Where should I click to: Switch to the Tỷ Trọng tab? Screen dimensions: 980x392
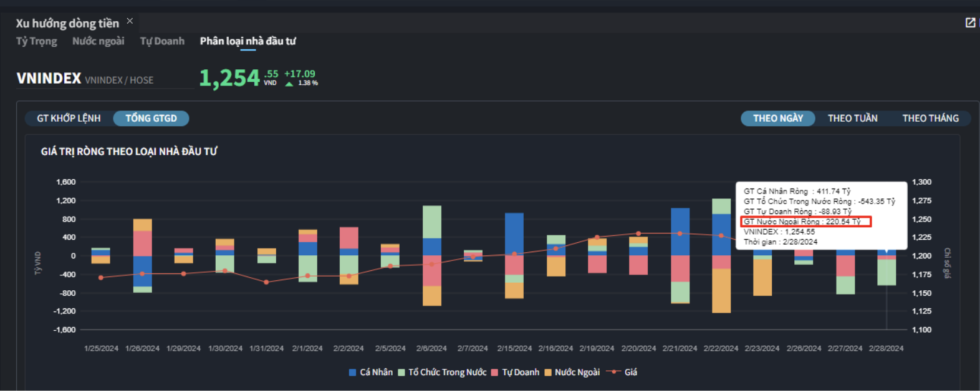click(x=36, y=41)
